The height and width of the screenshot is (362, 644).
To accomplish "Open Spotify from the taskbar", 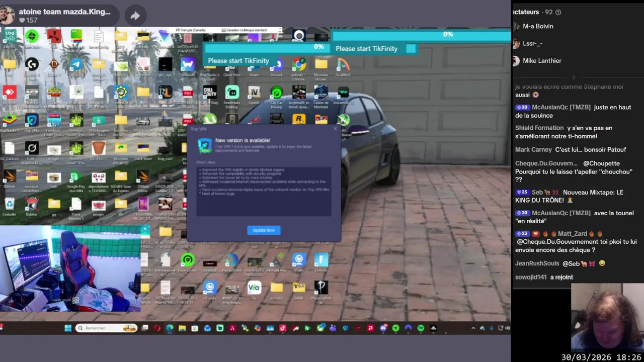I will (421, 328).
